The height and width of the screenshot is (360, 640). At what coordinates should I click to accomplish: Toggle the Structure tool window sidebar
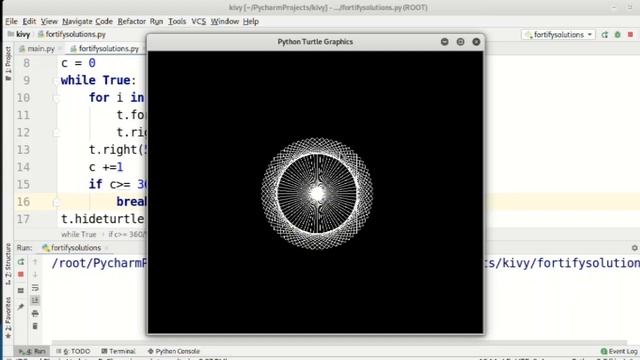coord(8,264)
